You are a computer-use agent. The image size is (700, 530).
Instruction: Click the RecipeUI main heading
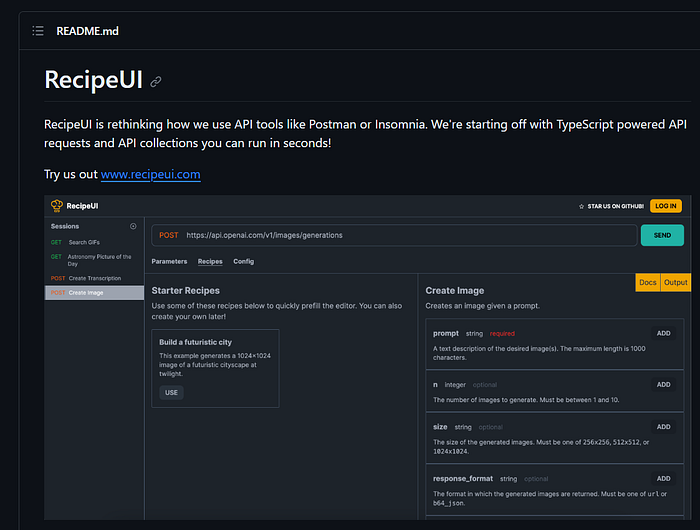point(94,80)
